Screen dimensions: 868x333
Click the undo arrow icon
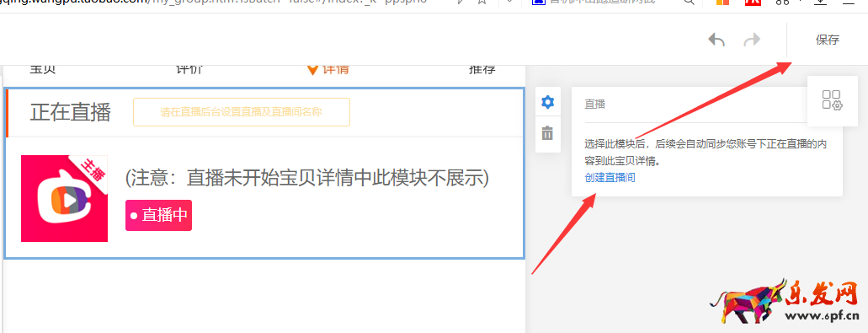pos(716,40)
